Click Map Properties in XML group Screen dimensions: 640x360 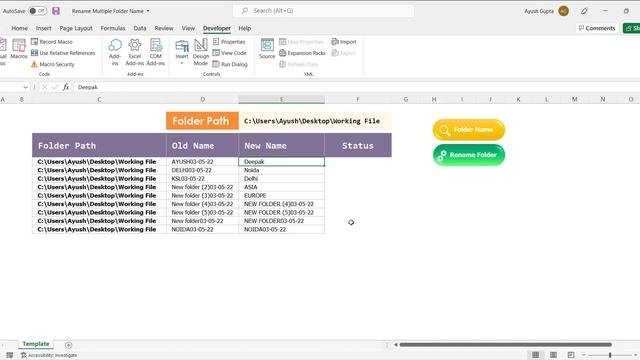pos(301,42)
